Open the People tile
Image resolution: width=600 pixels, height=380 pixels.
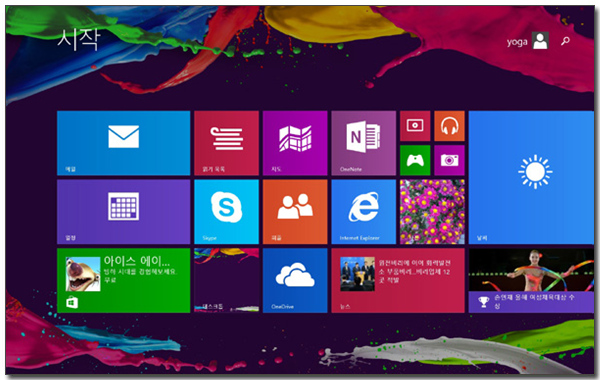click(295, 212)
